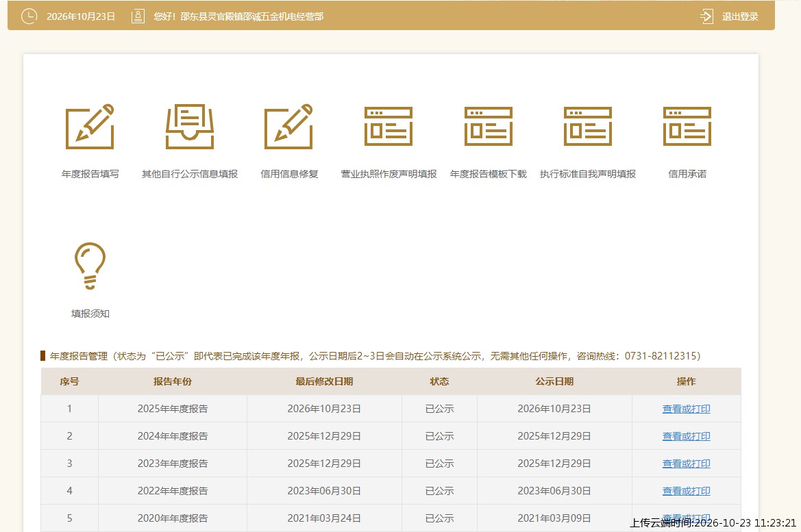Click the 公示日期 column header
Screen dimensions: 801x532
pyautogui.click(x=554, y=381)
